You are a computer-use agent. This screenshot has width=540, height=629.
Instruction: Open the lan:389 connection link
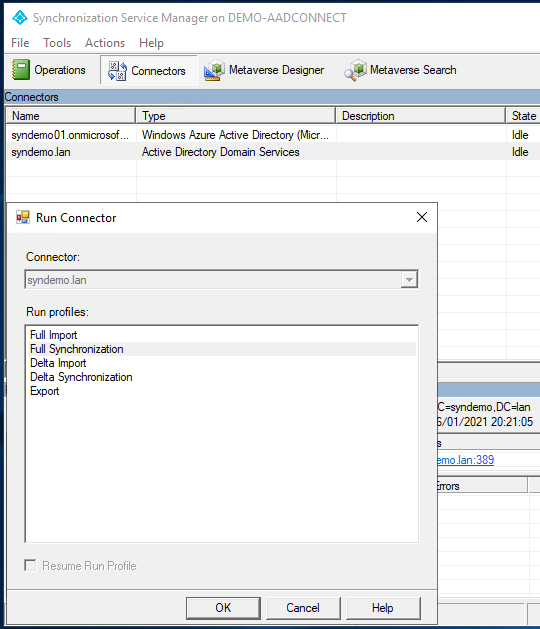[x=465, y=460]
